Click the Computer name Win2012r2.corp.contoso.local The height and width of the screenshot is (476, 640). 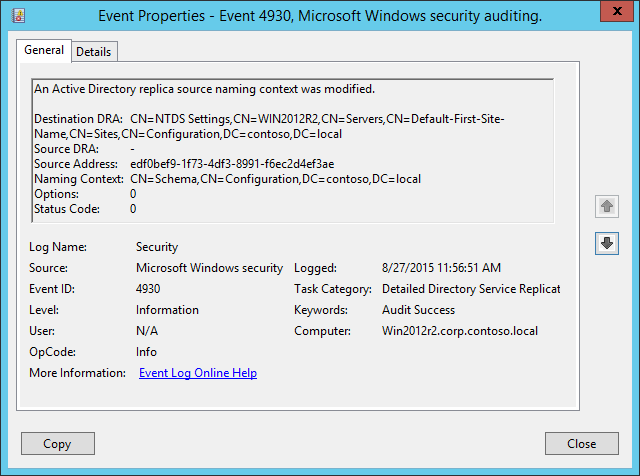[x=458, y=331]
